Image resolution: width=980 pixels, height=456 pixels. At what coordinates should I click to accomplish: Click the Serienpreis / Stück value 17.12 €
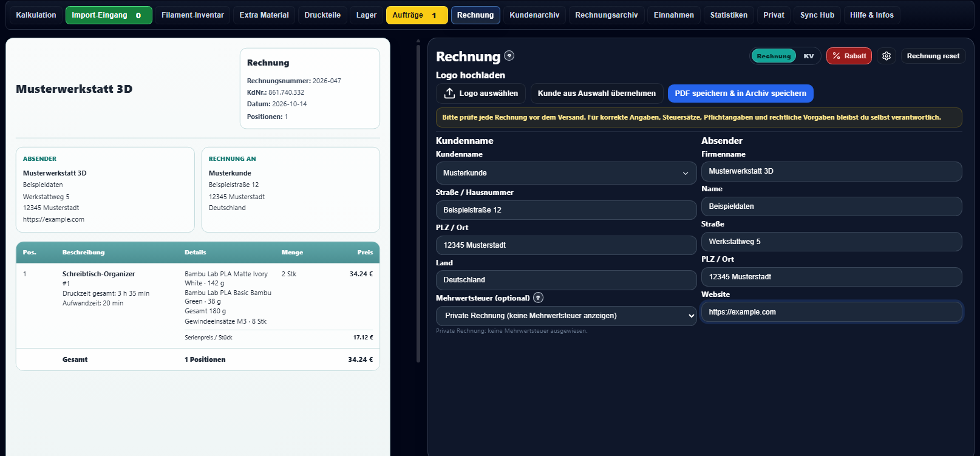coord(363,338)
